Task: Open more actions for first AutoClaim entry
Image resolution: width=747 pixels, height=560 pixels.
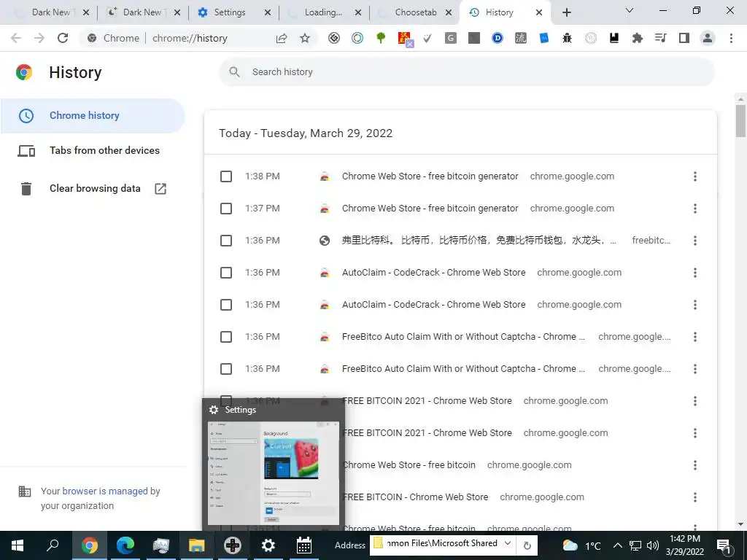Action: [x=695, y=273]
